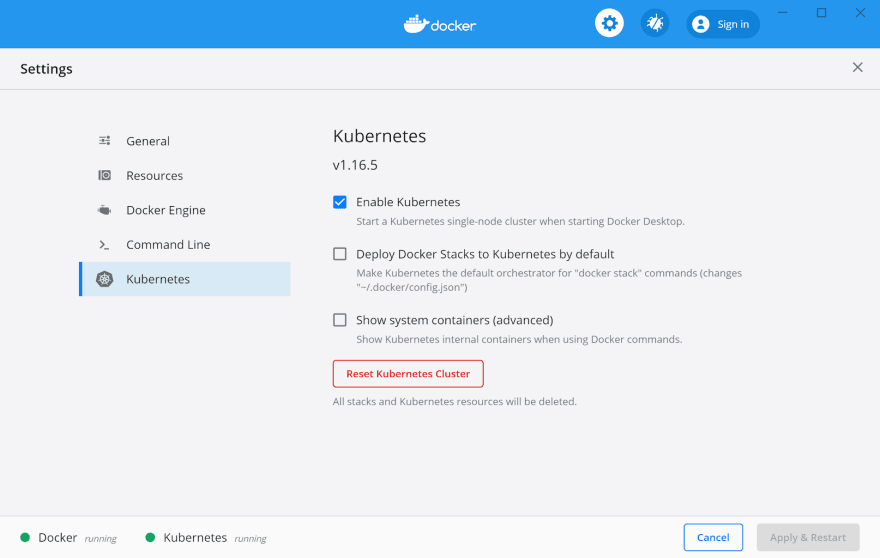Click the v1.16.5 version text
The width and height of the screenshot is (880, 558).
click(x=355, y=165)
